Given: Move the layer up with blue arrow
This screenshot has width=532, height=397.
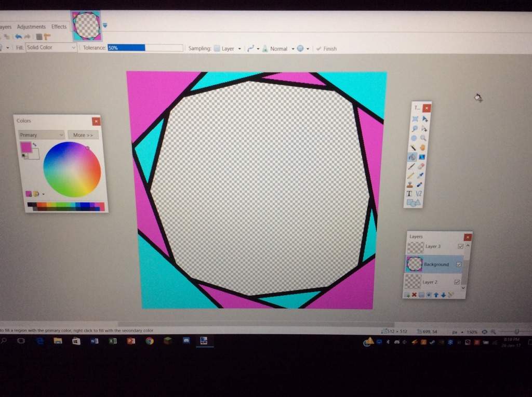Looking at the screenshot, I should [x=436, y=295].
